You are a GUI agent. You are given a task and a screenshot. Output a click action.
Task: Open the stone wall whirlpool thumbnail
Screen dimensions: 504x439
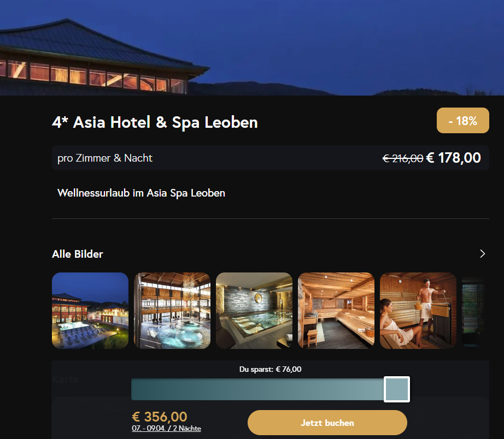coord(254,311)
